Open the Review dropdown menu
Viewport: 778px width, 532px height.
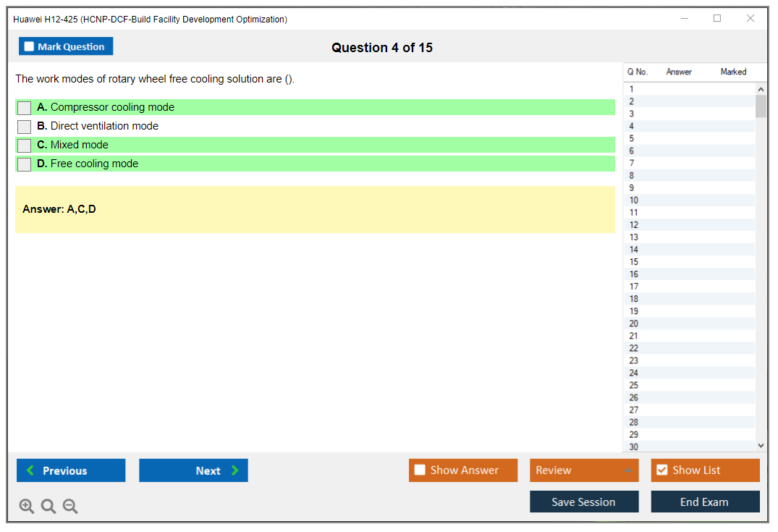coord(627,470)
